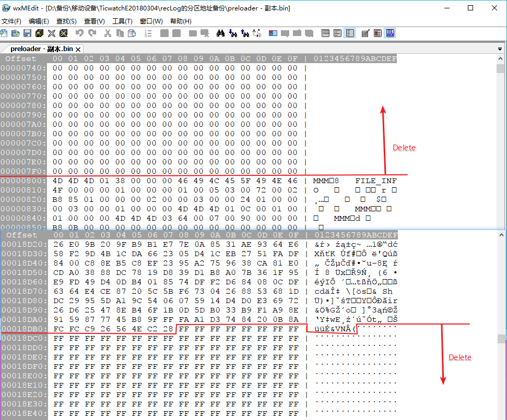Viewport: 507px width, 420px height.
Task: Open the tab list dropdown arrow
Action: 500,49
